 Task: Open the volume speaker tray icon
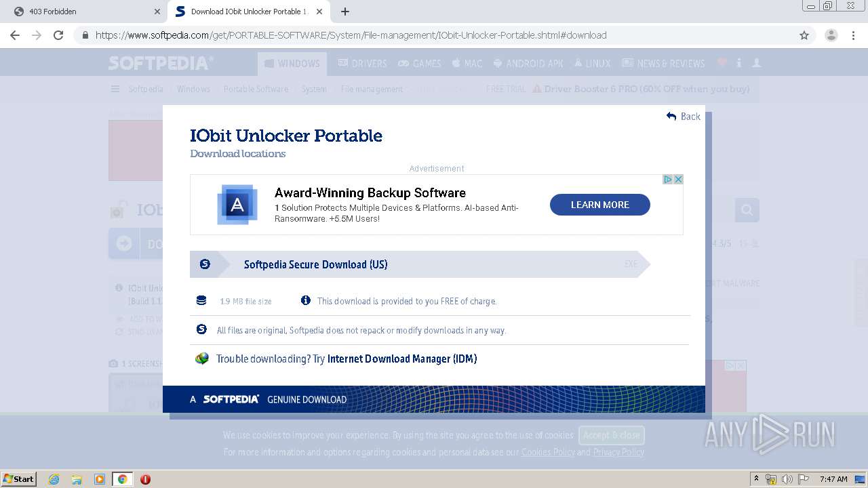[787, 479]
